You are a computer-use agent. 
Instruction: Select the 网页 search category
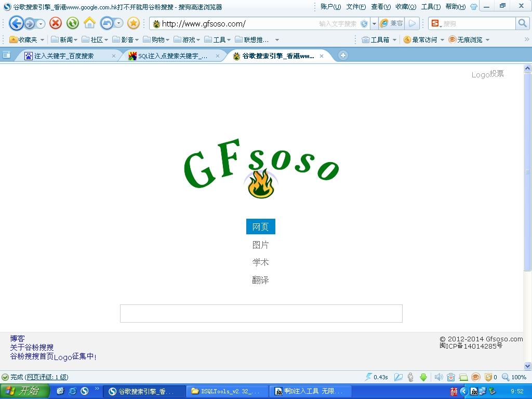tap(261, 227)
